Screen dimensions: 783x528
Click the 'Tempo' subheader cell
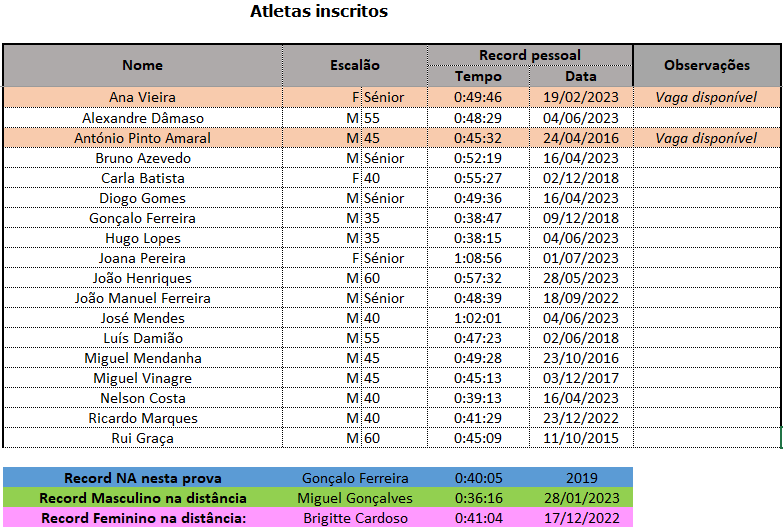(x=478, y=76)
